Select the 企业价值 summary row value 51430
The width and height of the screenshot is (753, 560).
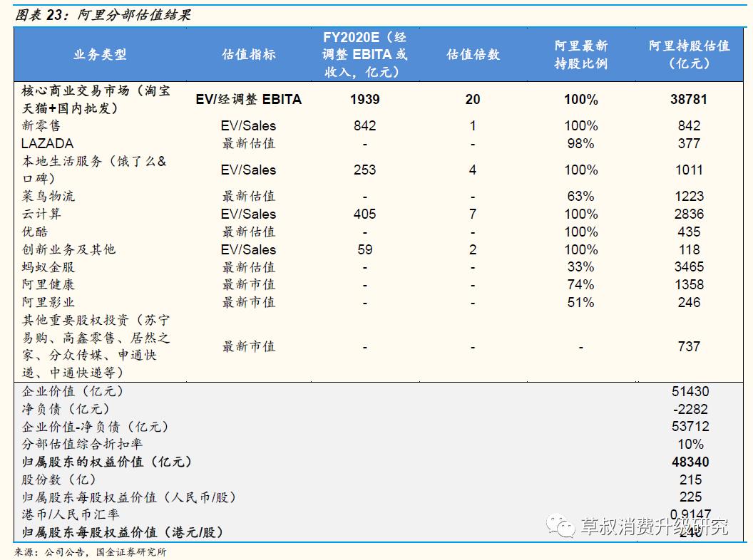[x=692, y=391]
